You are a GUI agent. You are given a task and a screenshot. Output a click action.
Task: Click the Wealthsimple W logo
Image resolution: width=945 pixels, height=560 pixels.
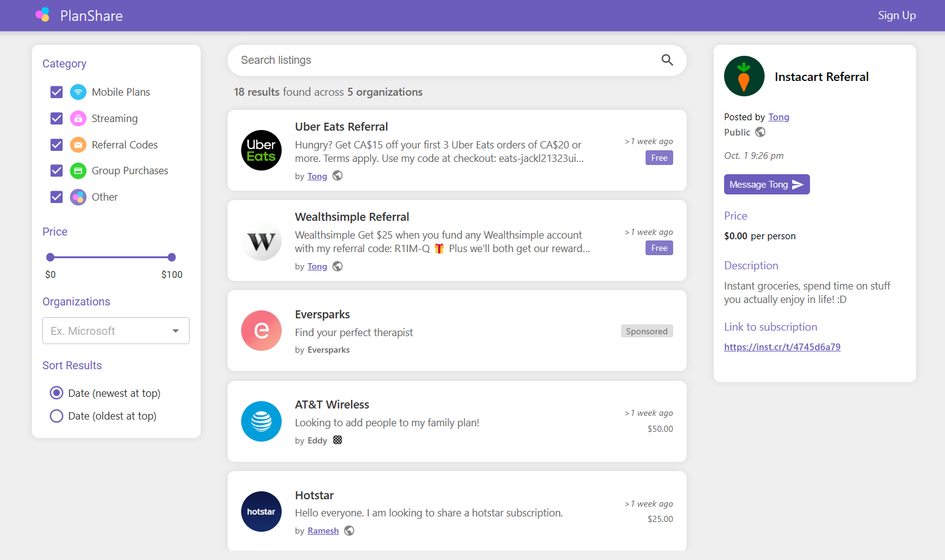tap(261, 241)
